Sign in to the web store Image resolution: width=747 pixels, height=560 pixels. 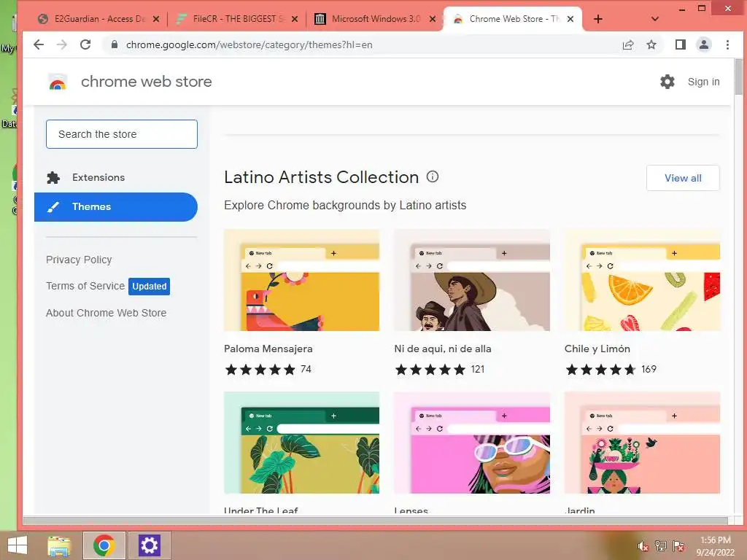703,82
